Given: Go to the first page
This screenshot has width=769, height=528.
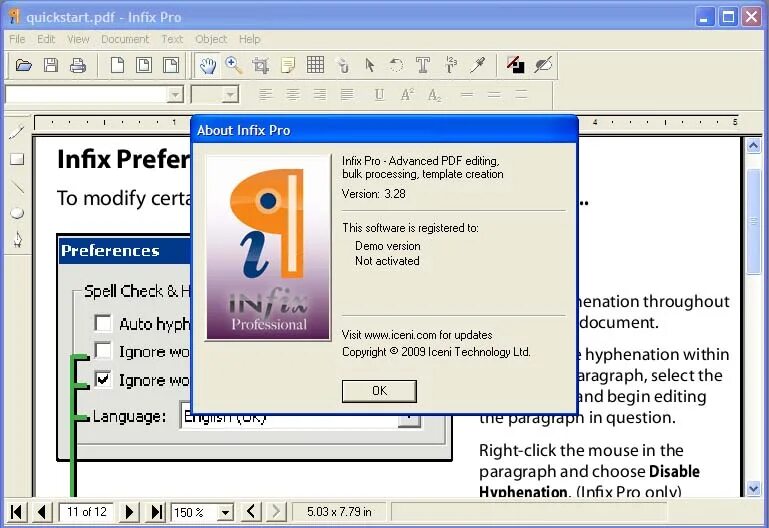Looking at the screenshot, I should [16, 512].
